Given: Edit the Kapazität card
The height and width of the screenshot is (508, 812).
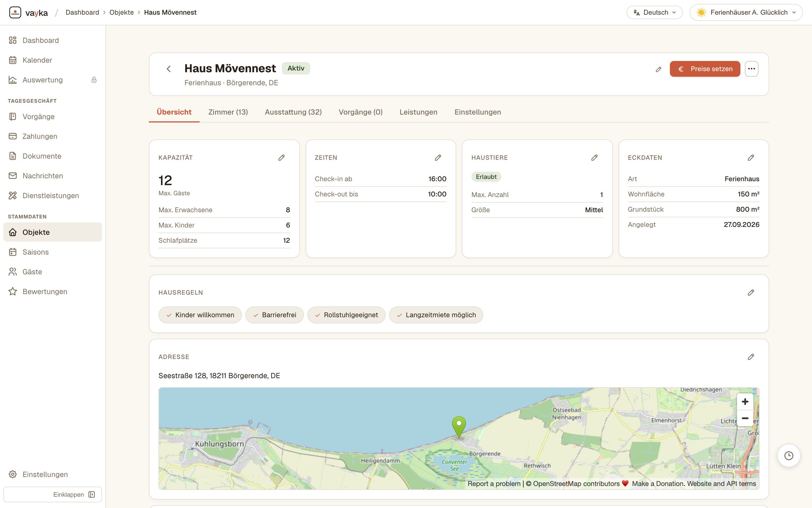Looking at the screenshot, I should click(281, 158).
